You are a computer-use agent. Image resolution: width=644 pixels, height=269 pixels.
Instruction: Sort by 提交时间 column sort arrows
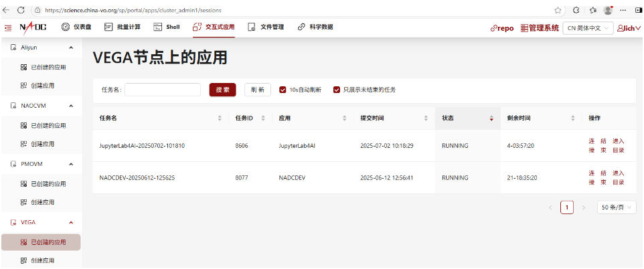pyautogui.click(x=426, y=118)
